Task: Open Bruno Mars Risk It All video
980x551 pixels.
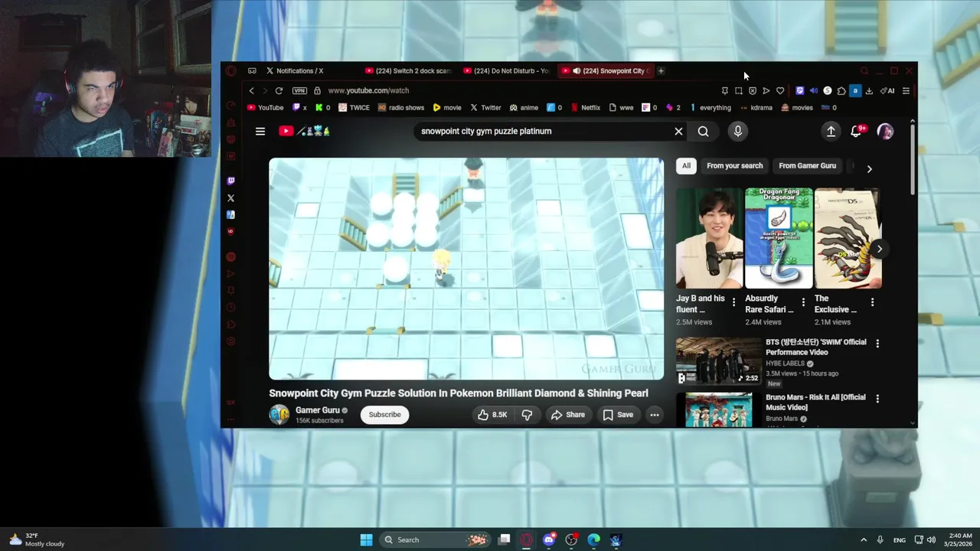Action: click(x=815, y=403)
